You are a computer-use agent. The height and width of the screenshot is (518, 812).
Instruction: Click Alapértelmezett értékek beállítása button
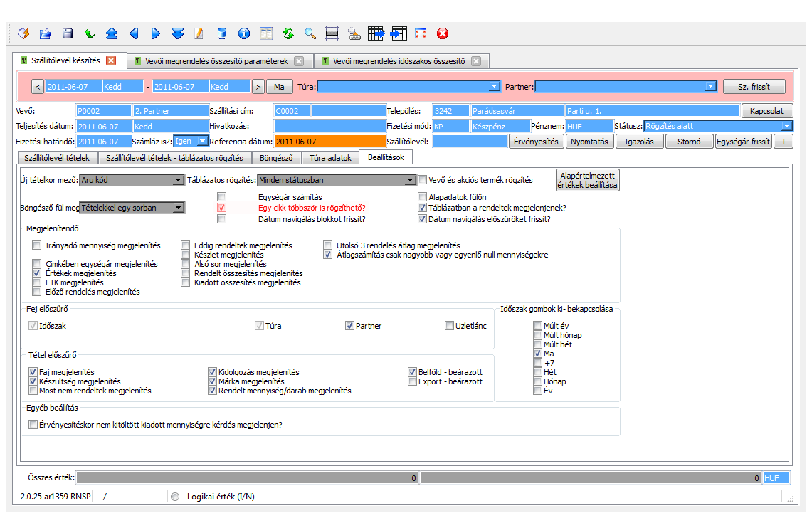click(587, 180)
